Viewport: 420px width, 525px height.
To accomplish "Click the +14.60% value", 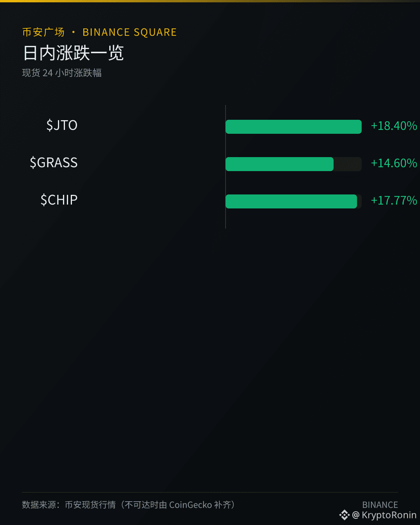I will (394, 163).
